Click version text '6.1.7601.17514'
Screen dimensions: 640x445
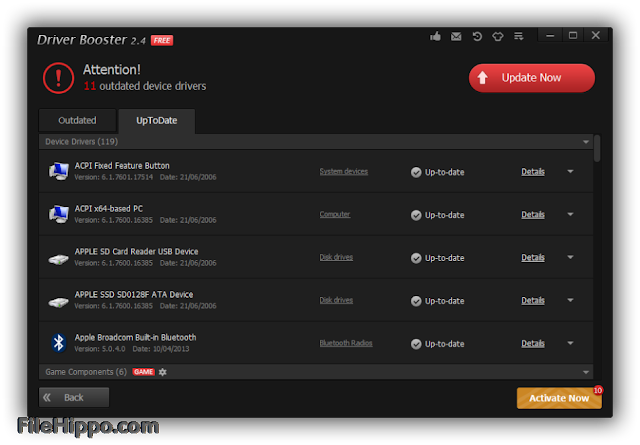coord(127,177)
